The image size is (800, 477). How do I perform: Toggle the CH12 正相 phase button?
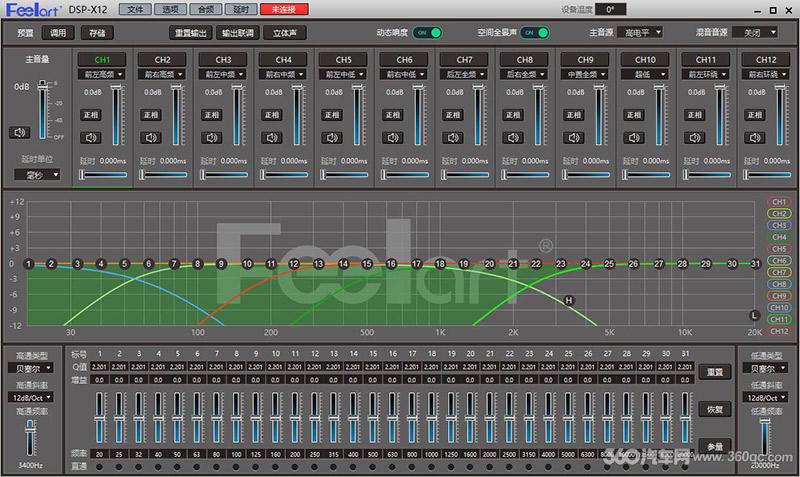(755, 115)
